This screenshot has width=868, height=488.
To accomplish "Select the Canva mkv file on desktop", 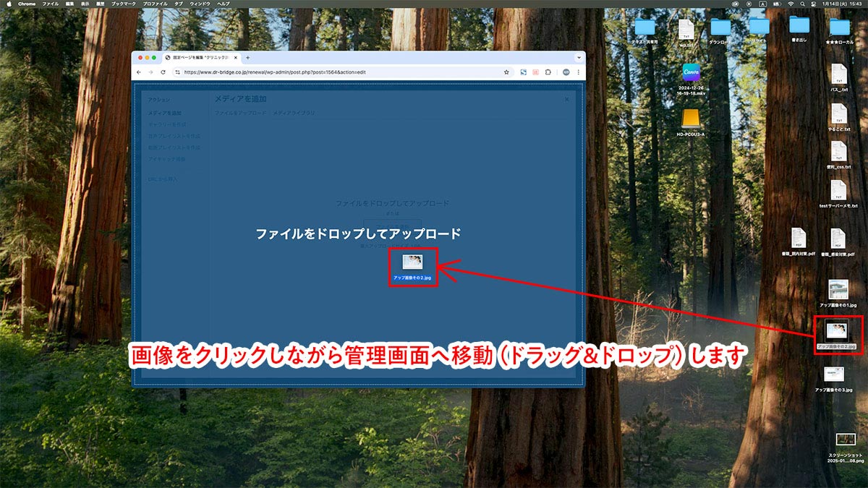I will click(x=690, y=79).
